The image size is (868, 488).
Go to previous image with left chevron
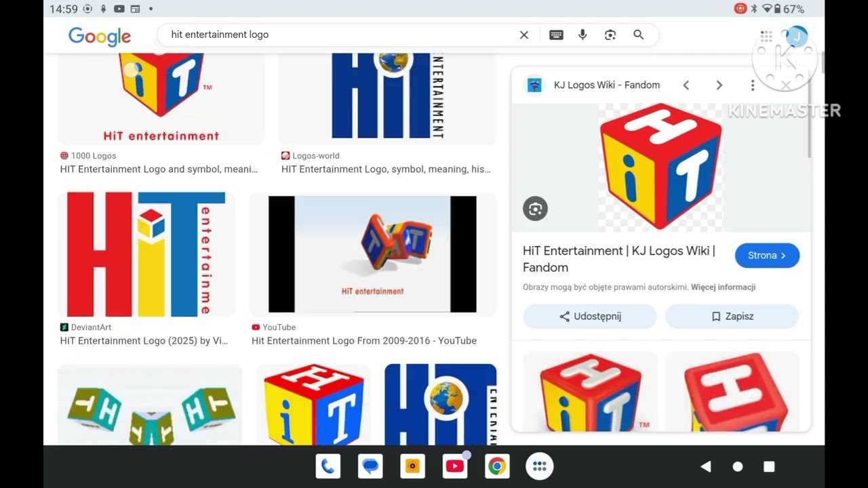(686, 85)
